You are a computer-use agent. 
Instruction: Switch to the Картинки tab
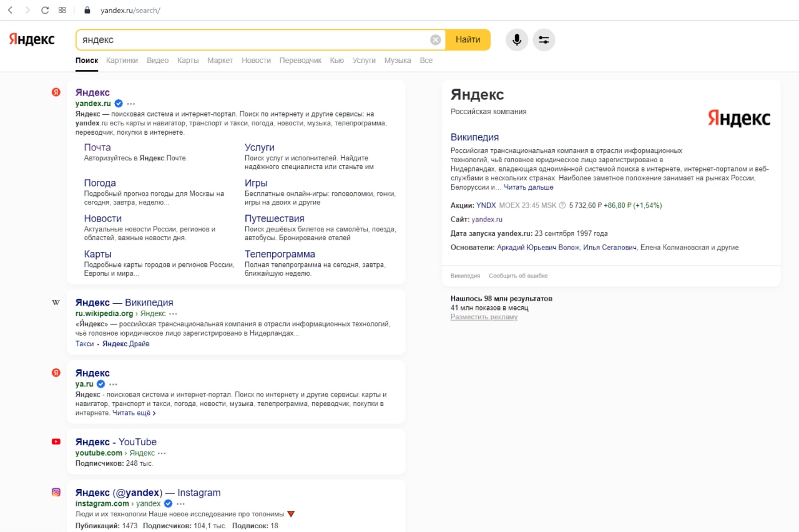coord(122,60)
